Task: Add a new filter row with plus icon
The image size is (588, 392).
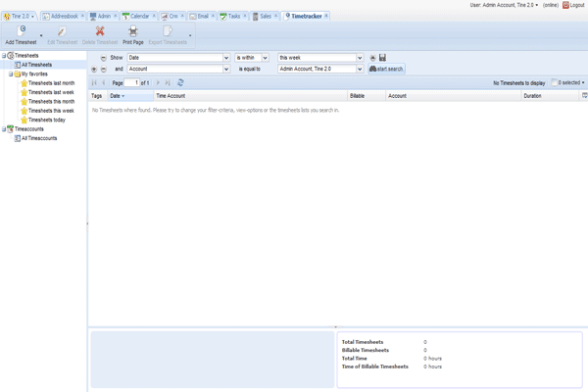Action: coord(94,70)
